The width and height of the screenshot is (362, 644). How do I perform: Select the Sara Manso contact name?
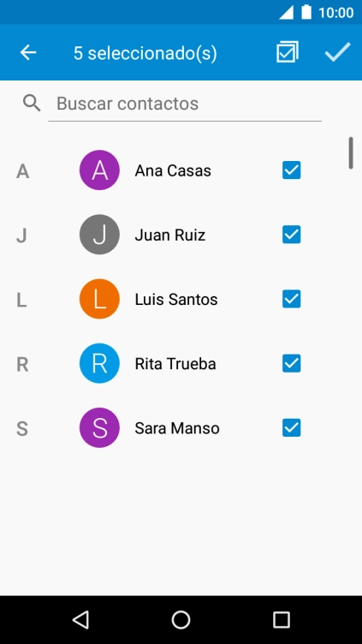pos(177,428)
